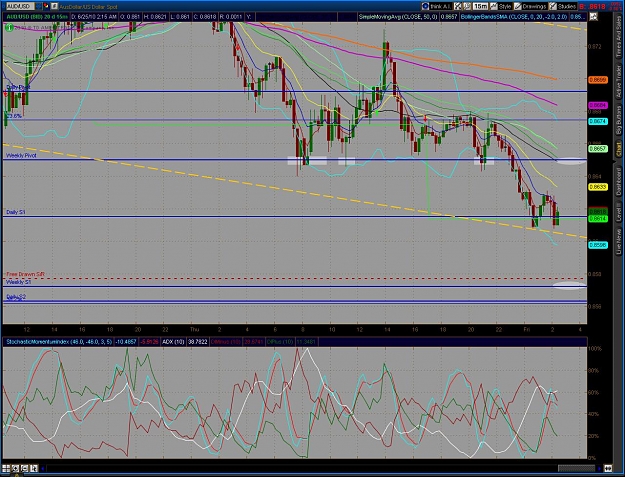Open the Drawings menu

(534, 6)
